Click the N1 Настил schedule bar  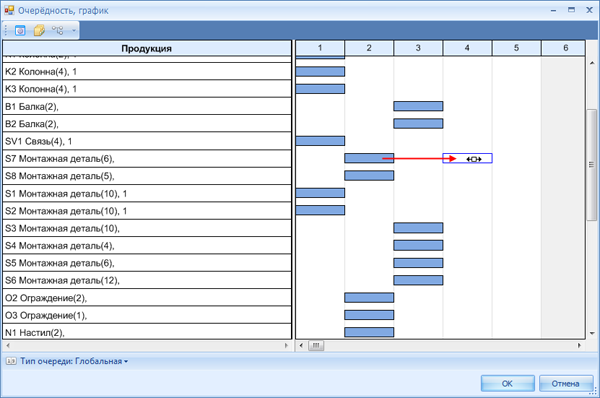tap(369, 332)
